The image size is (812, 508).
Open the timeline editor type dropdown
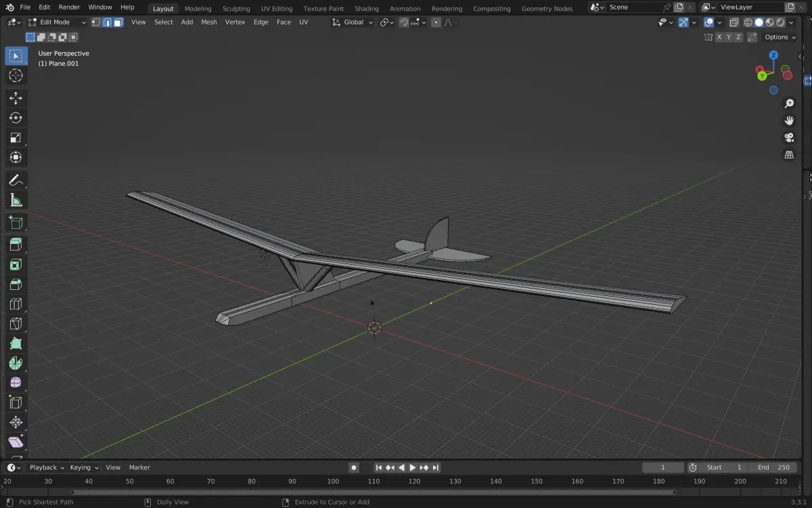(x=14, y=467)
